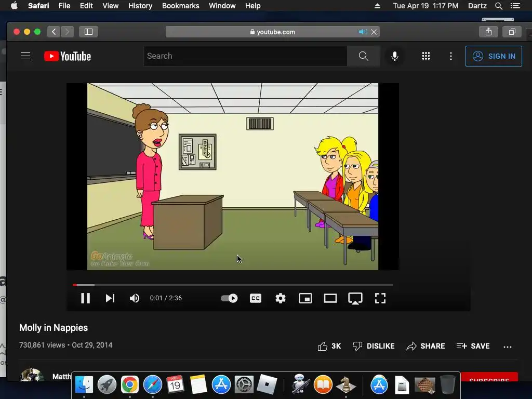
Task: Pause the video
Action: pos(85,298)
